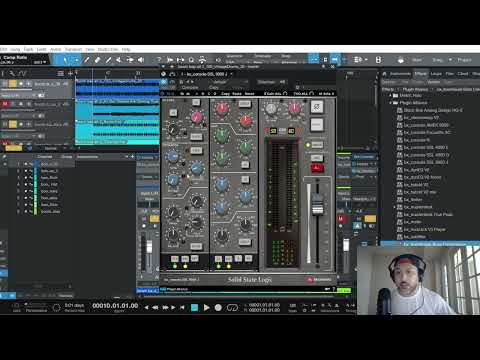Screen dimensions: 480x360
Task: Toggle the phase invert button in SSL plugin
Action: [x=317, y=107]
